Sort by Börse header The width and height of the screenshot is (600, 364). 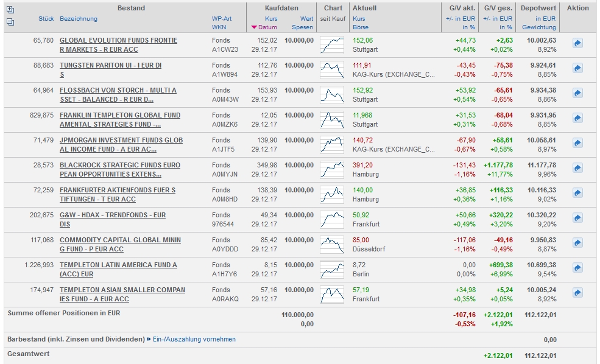[361, 27]
